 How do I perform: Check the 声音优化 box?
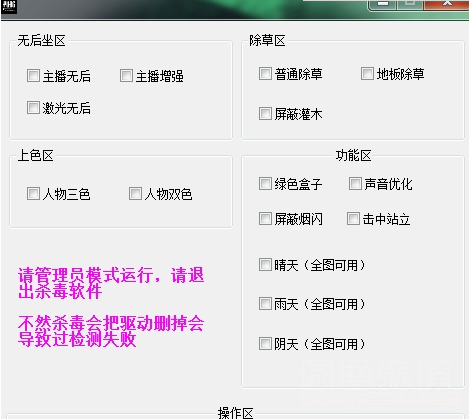pyautogui.click(x=355, y=184)
